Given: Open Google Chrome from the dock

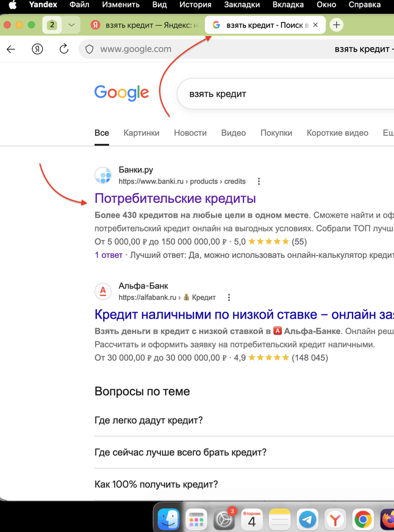Looking at the screenshot, I should (x=363, y=519).
